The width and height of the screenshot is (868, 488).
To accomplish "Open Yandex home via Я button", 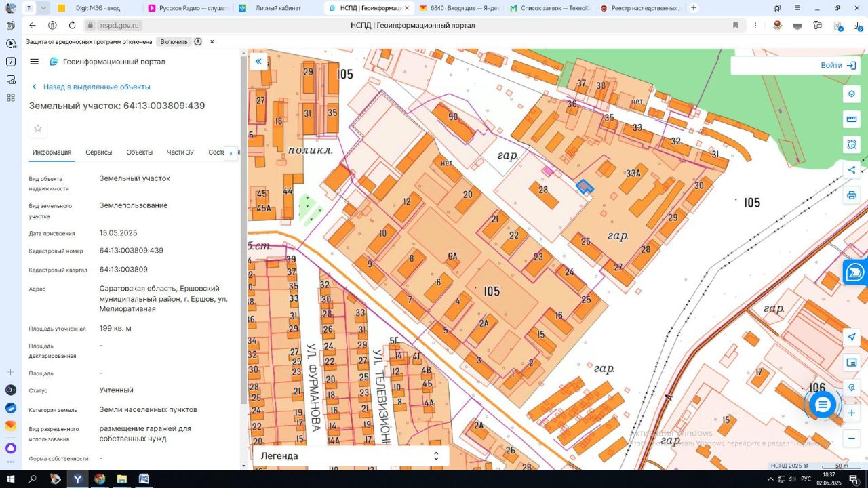I will pyautogui.click(x=52, y=25).
